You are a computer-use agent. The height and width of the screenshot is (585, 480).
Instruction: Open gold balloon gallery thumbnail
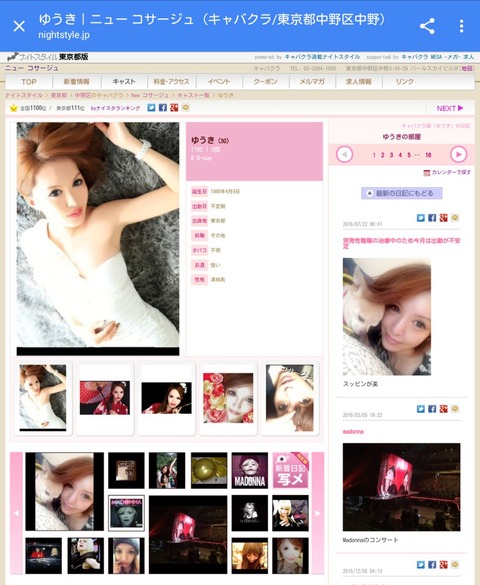pos(209,470)
